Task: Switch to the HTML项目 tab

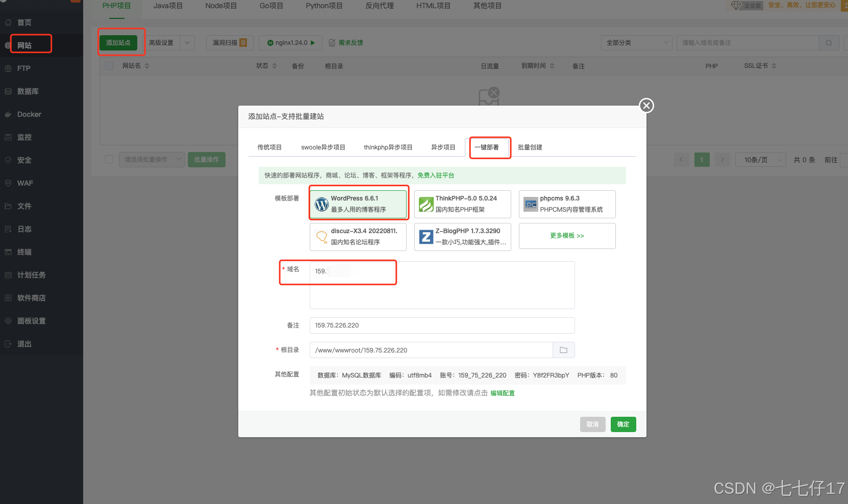Action: click(x=433, y=6)
